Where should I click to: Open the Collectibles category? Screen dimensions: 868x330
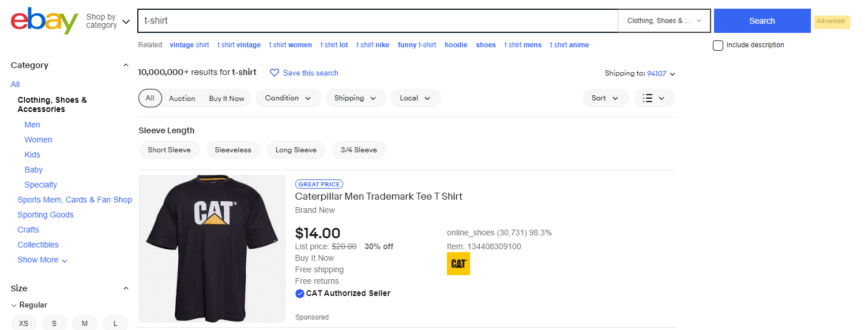point(38,245)
